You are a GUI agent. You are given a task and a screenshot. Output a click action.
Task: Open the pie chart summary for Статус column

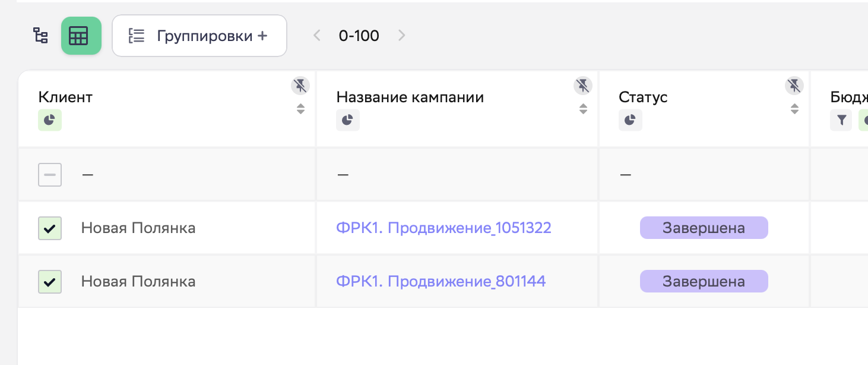tap(630, 119)
